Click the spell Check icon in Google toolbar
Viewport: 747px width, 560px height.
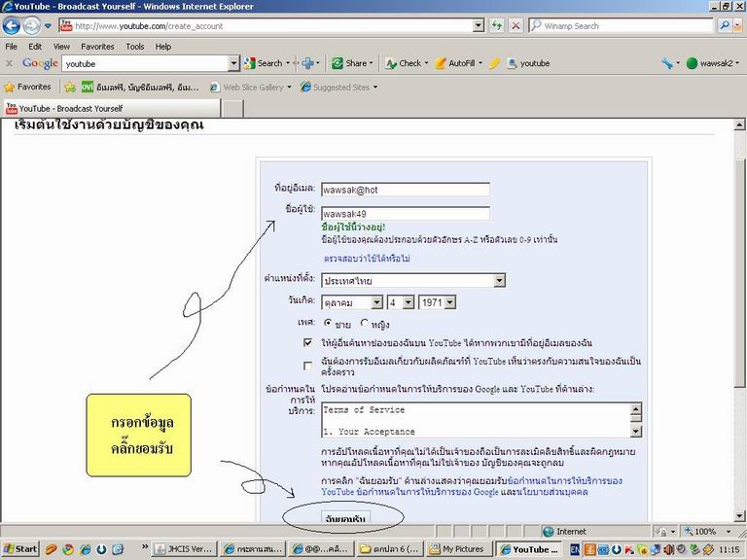pos(391,63)
